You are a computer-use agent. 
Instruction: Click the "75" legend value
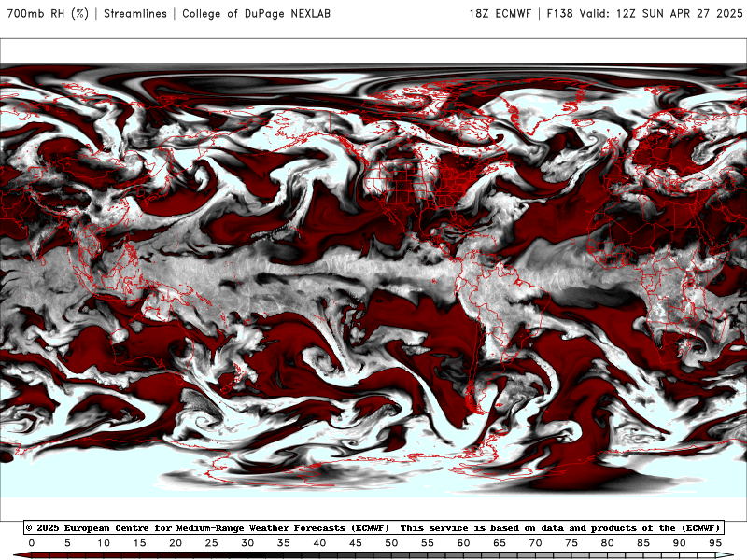[x=571, y=543]
